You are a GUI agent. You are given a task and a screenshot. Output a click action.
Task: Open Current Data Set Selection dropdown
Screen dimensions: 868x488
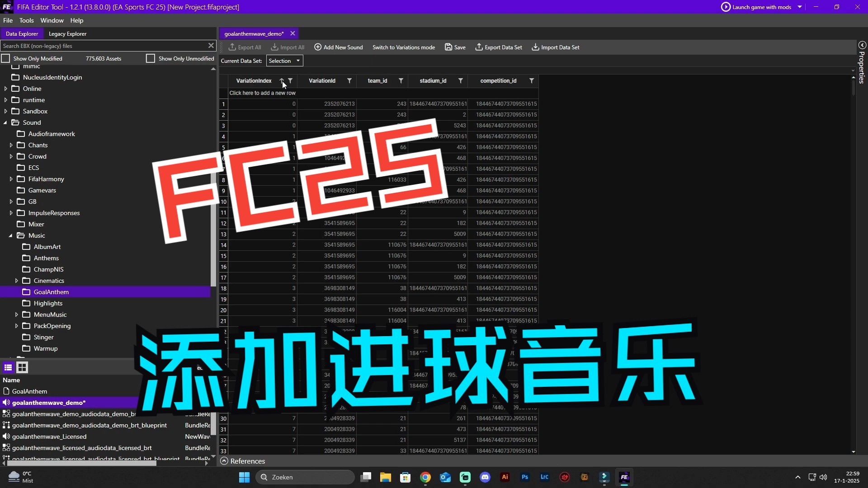[284, 61]
